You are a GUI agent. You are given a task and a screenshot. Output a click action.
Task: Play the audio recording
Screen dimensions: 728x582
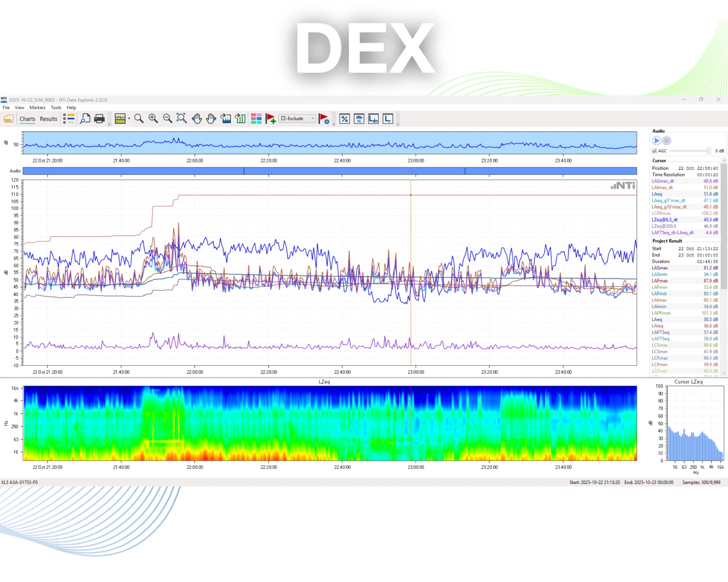[x=657, y=141]
